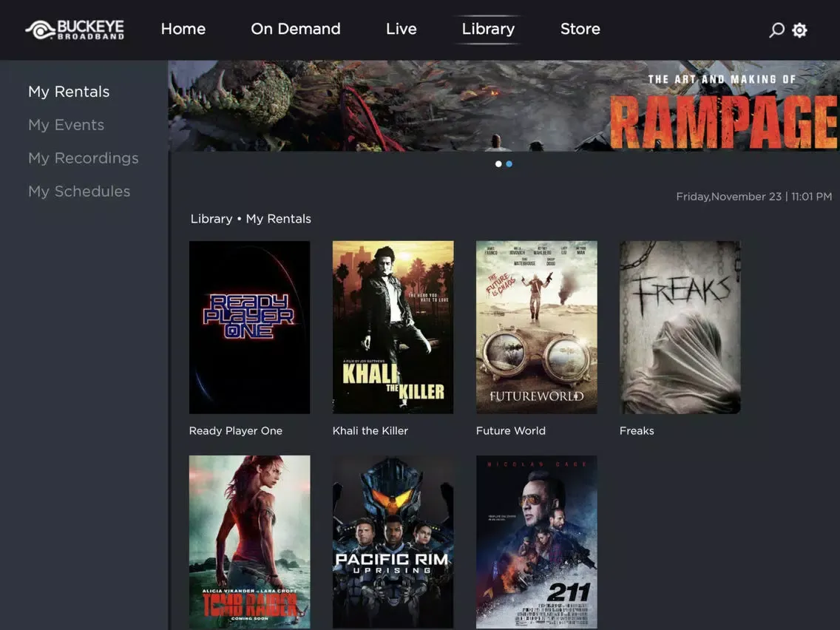
Task: Open My Schedules in the sidebar
Action: tap(79, 192)
